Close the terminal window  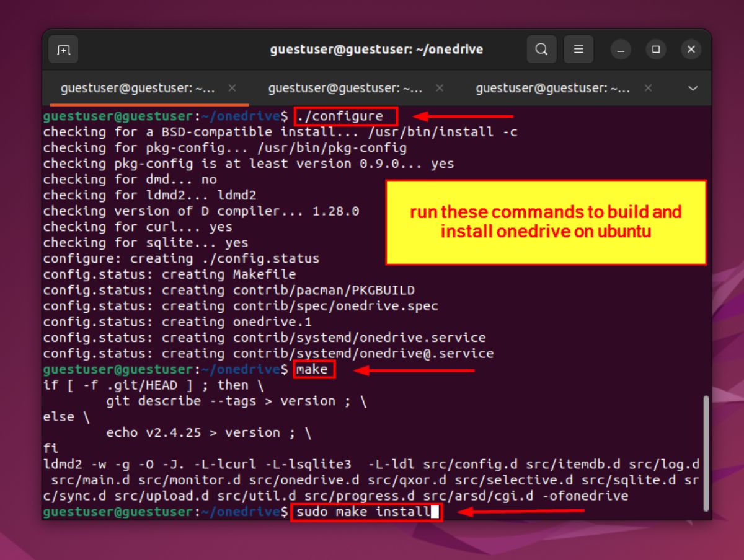click(x=691, y=50)
